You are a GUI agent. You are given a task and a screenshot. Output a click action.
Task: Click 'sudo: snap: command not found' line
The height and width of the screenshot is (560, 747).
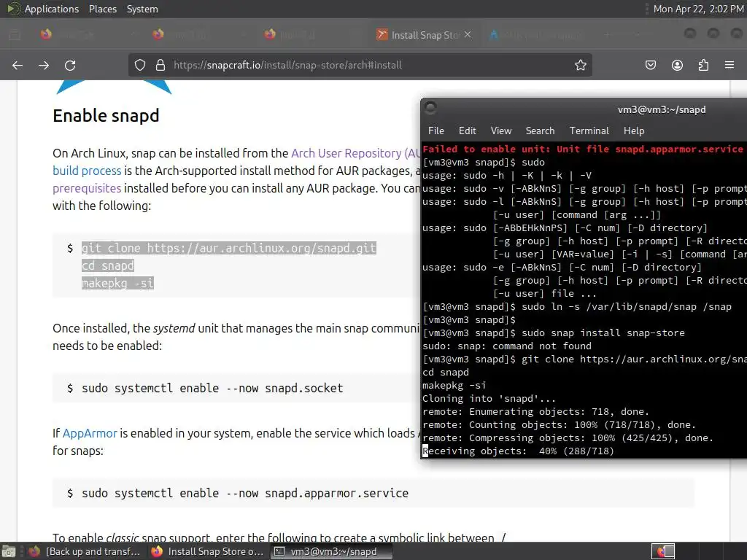507,346
